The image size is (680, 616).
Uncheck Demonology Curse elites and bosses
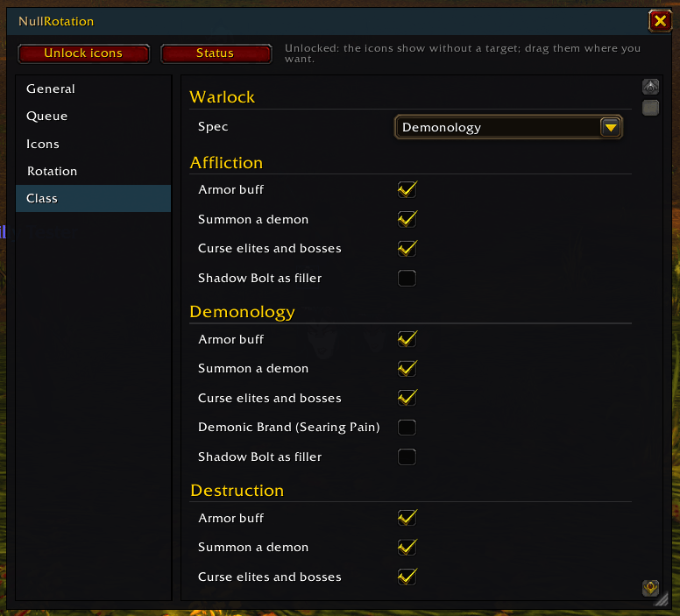pos(407,398)
